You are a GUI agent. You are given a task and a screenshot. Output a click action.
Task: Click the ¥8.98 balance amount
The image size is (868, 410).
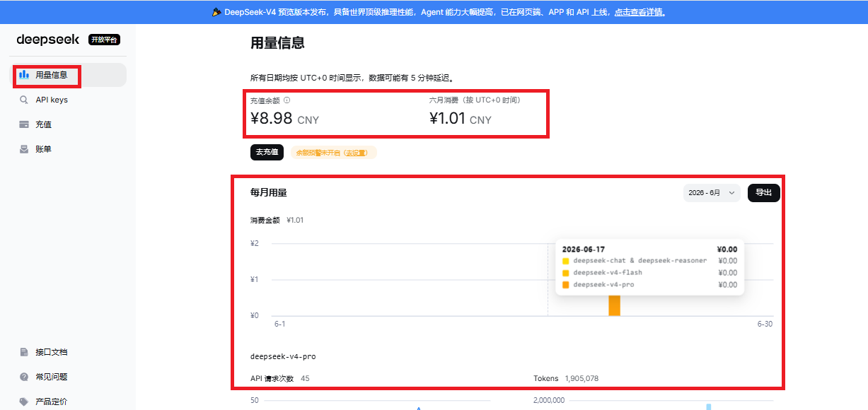pos(272,119)
